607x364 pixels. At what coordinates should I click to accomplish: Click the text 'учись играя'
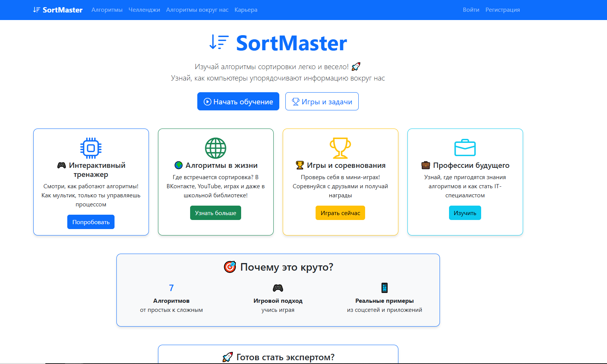(x=278, y=310)
